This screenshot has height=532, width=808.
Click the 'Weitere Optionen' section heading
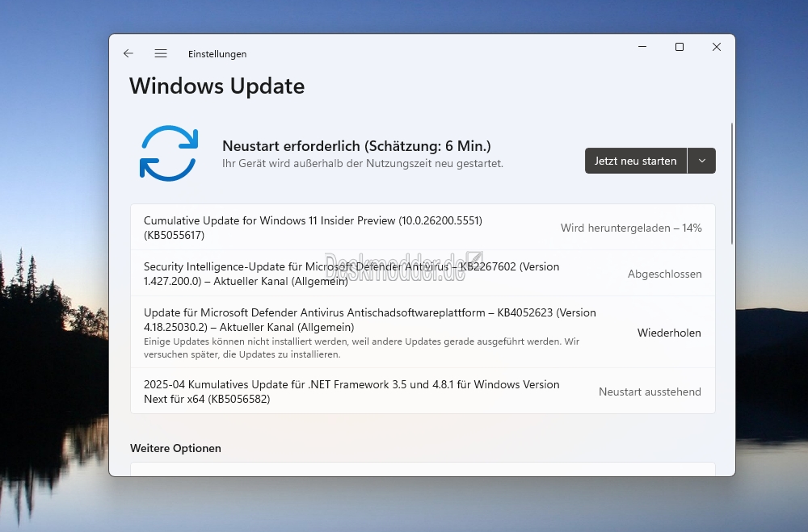(175, 448)
